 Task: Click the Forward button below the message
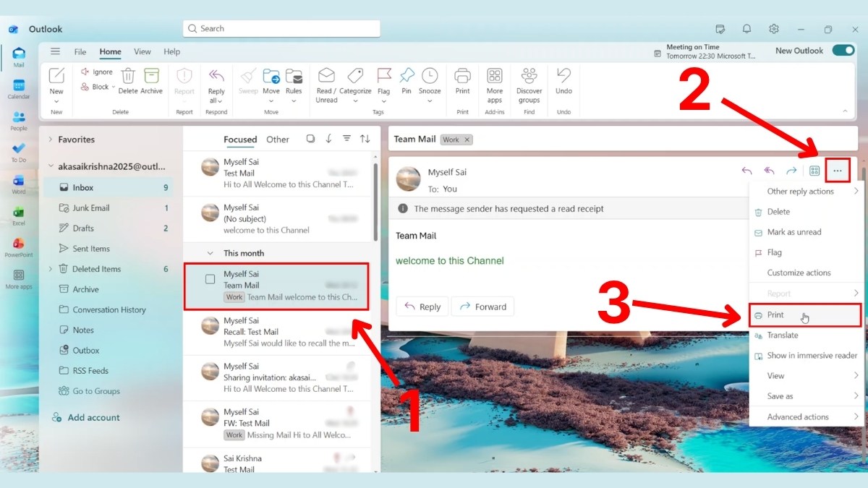click(483, 307)
